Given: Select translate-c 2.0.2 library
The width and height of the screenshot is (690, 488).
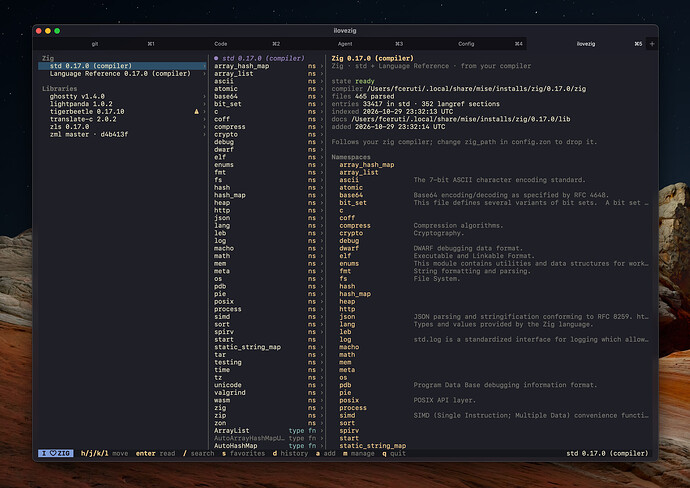Looking at the screenshot, I should click(83, 119).
